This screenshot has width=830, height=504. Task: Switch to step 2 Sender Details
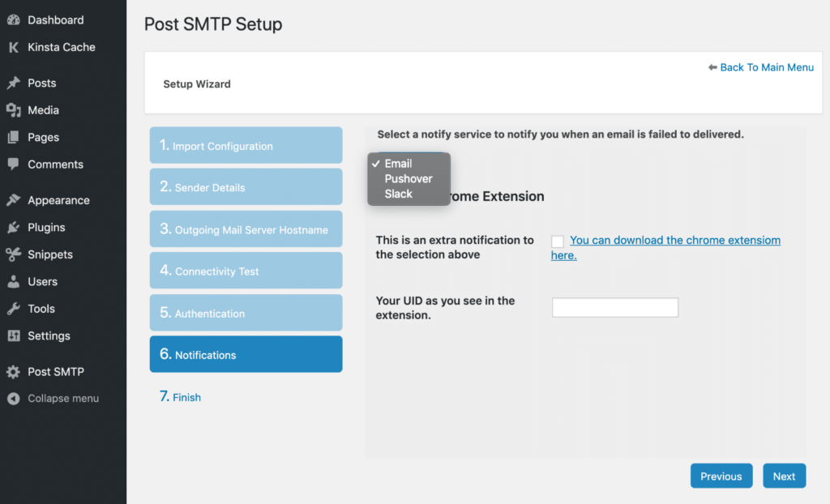[x=246, y=186]
